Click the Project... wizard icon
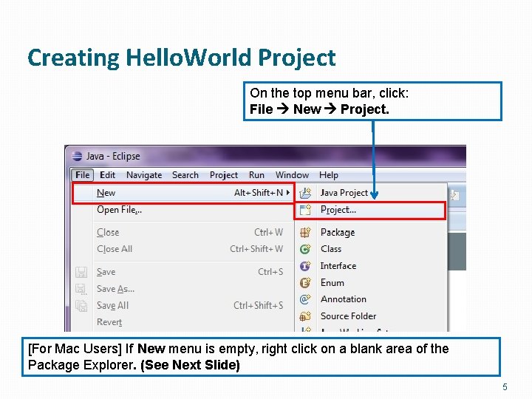 point(305,210)
